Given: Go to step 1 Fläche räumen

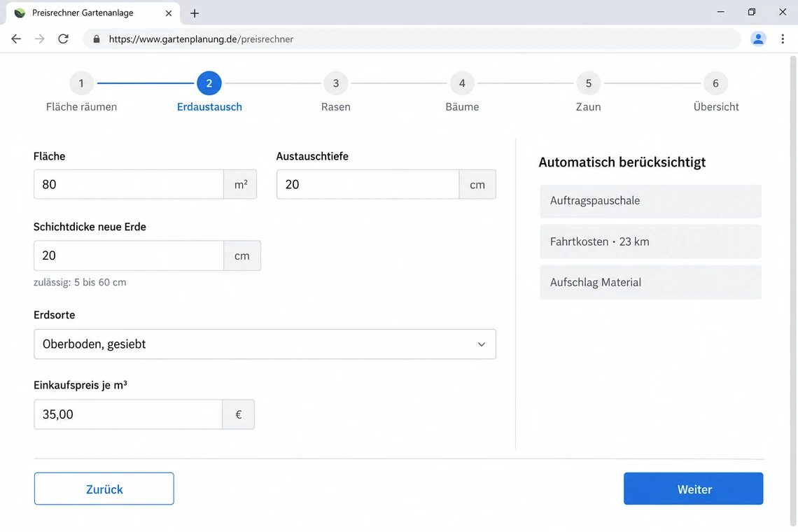Looking at the screenshot, I should pyautogui.click(x=81, y=92).
